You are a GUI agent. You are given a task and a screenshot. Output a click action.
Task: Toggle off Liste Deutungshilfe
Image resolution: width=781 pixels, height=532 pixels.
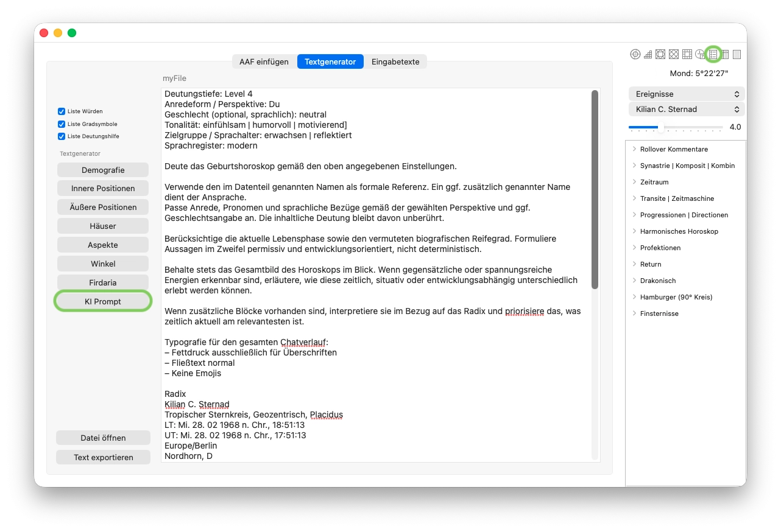coord(62,136)
